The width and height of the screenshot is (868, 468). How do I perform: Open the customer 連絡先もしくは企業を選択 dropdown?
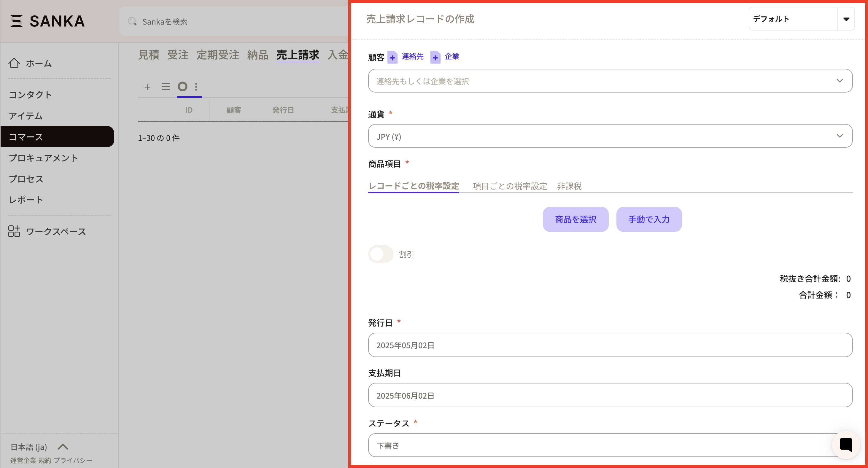[610, 81]
